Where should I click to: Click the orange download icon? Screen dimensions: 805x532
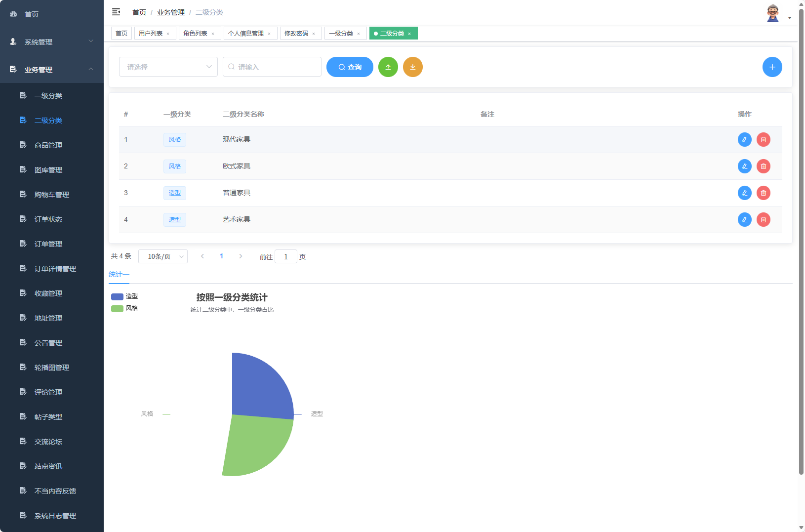point(413,67)
